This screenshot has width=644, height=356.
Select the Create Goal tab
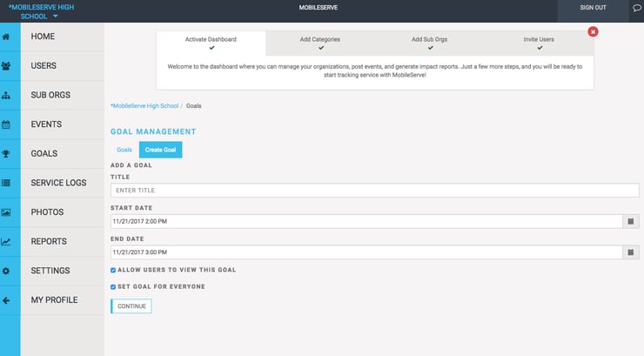coord(161,150)
